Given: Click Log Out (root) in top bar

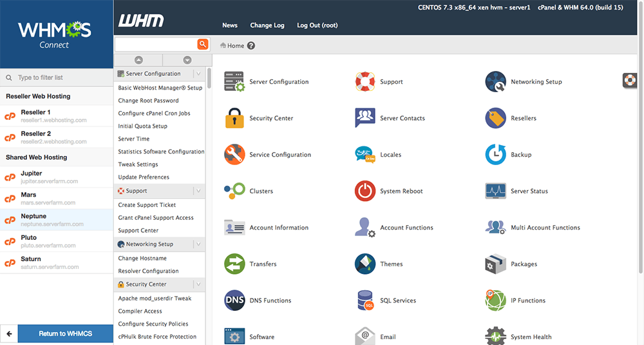Looking at the screenshot, I should (317, 25).
